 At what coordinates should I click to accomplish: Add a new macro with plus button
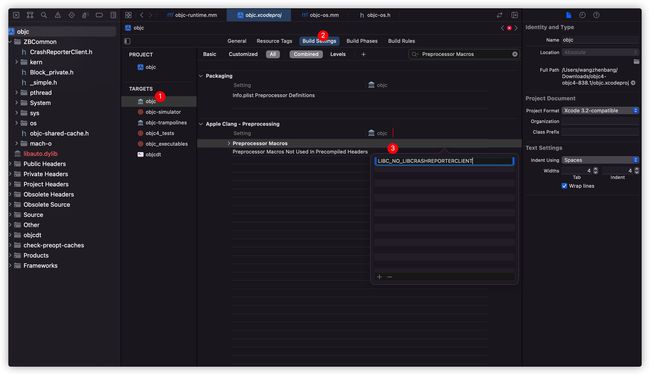379,276
